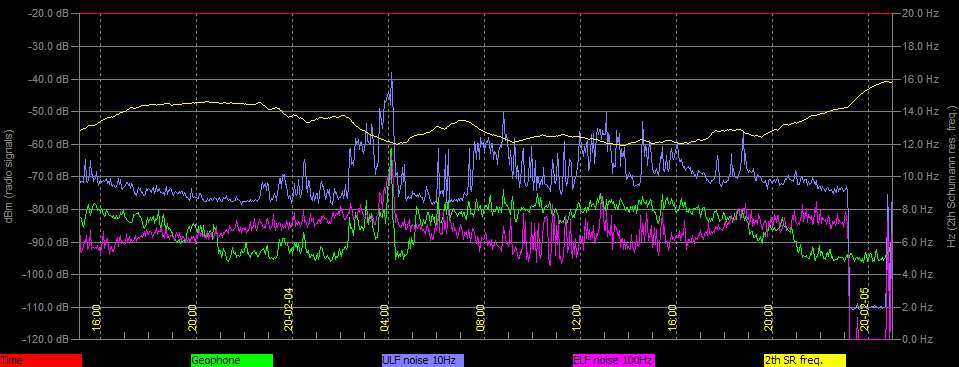The image size is (959, 367).
Task: Click the yellow 2th SR freq. legend
Action: 804,361
